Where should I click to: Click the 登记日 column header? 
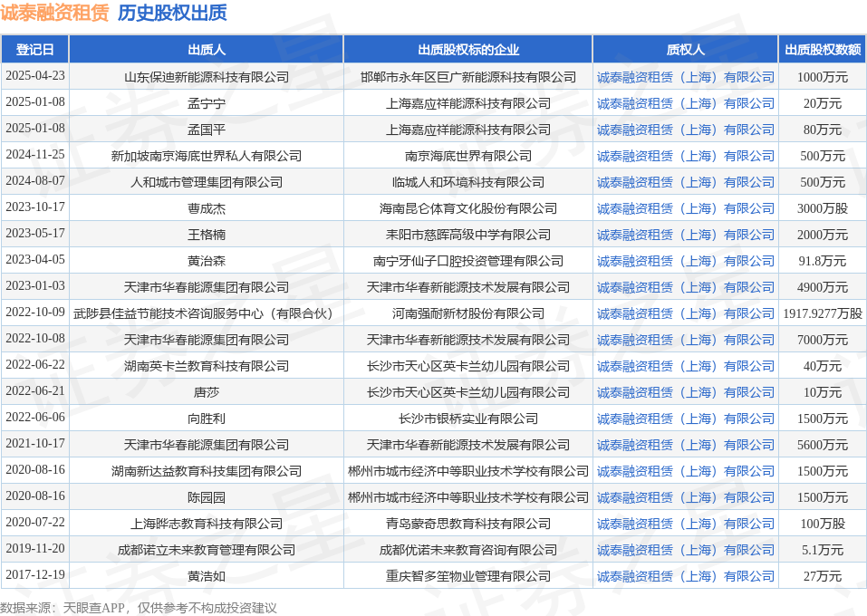click(x=34, y=49)
